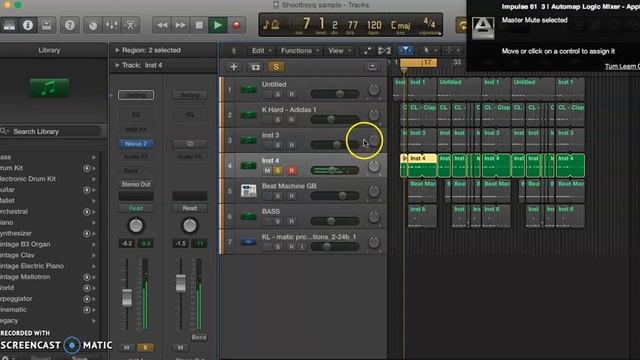640x360 pixels.
Task: Solo the Untitled track
Action: click(x=278, y=94)
